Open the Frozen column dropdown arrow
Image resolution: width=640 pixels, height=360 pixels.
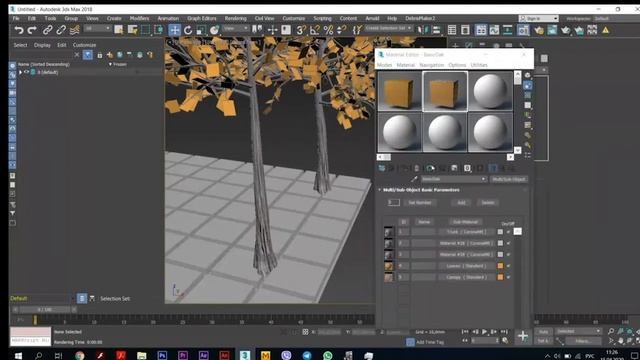click(x=110, y=64)
